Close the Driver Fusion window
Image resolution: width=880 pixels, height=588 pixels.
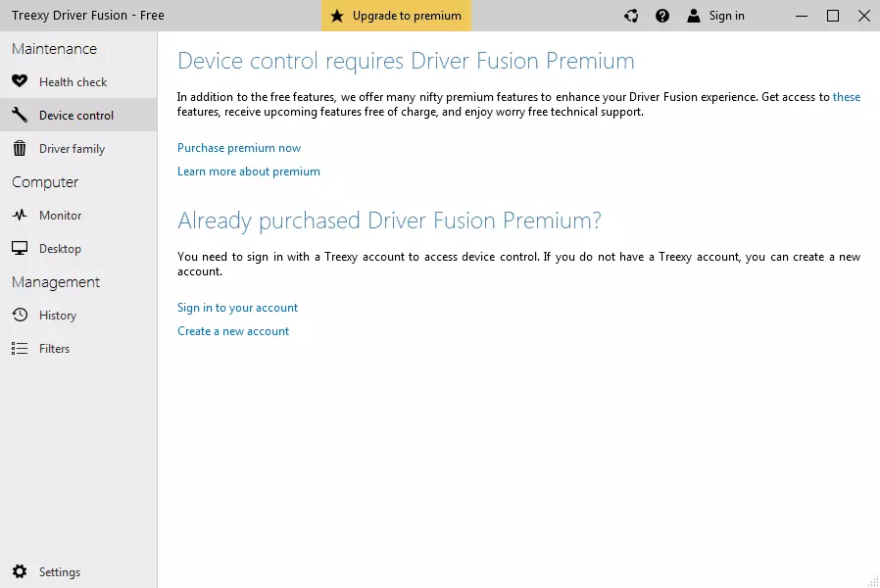(864, 16)
